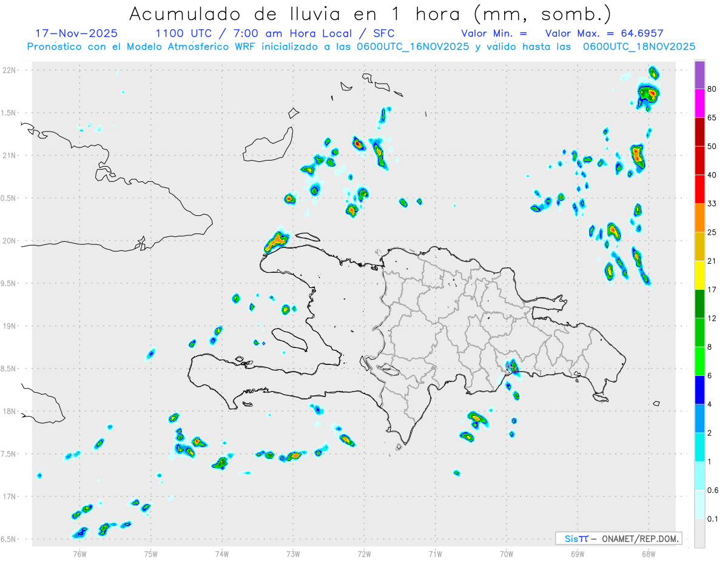This screenshot has width=728, height=562.
Task: Click the legend tick value '50'
Action: click(x=712, y=147)
